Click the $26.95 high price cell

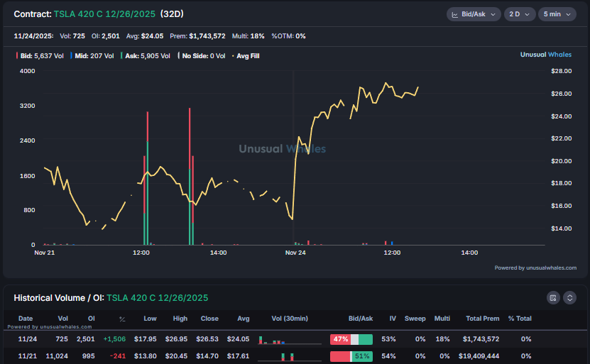[x=176, y=338]
